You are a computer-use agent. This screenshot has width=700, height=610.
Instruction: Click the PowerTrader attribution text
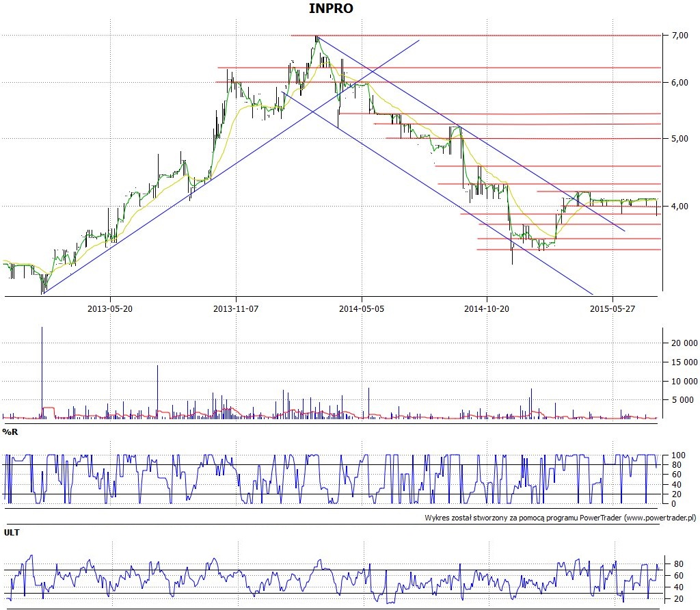561,518
